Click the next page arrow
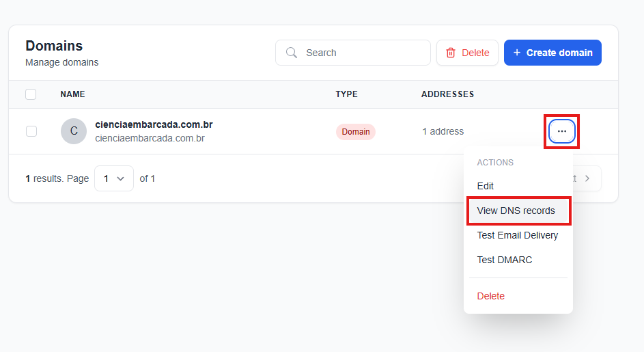The image size is (644, 352). (x=587, y=178)
